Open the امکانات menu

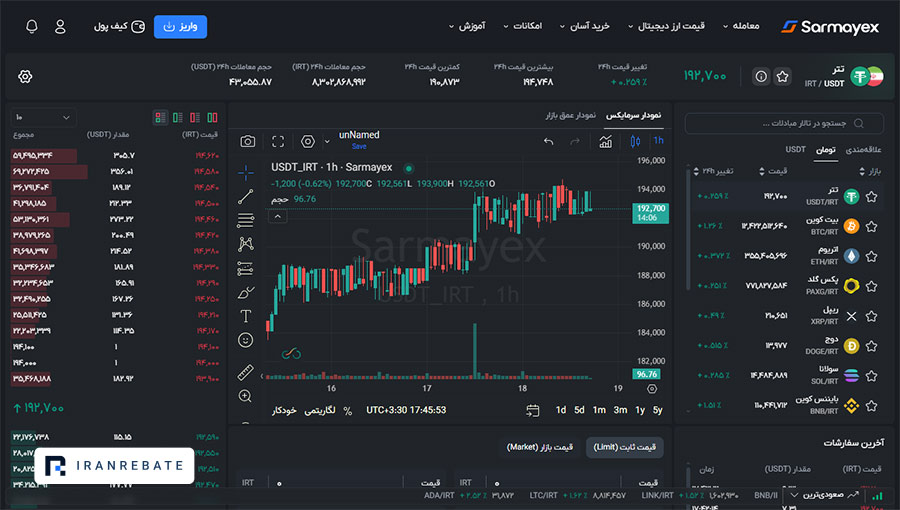click(522, 26)
